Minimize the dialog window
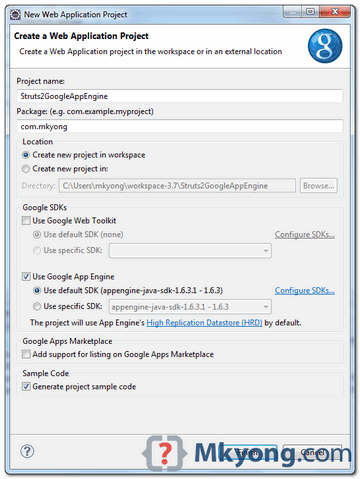Viewport: 360px width, 479px height. tap(293, 12)
